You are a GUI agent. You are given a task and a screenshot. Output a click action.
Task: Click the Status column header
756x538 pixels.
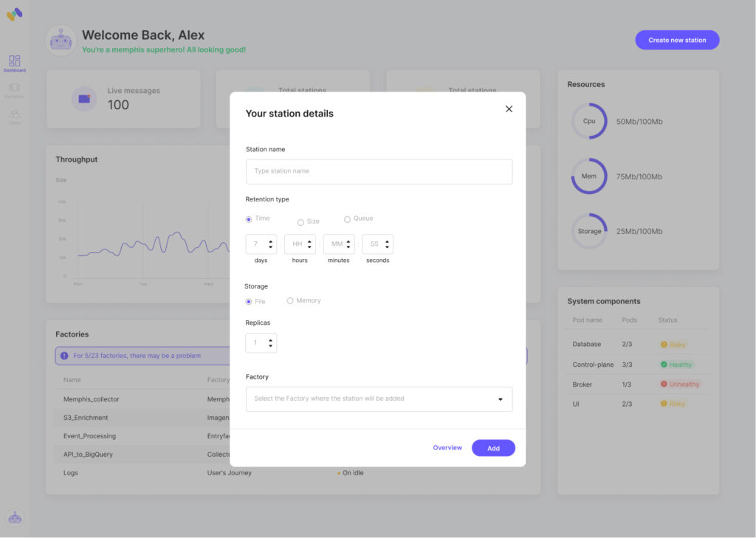click(x=667, y=320)
